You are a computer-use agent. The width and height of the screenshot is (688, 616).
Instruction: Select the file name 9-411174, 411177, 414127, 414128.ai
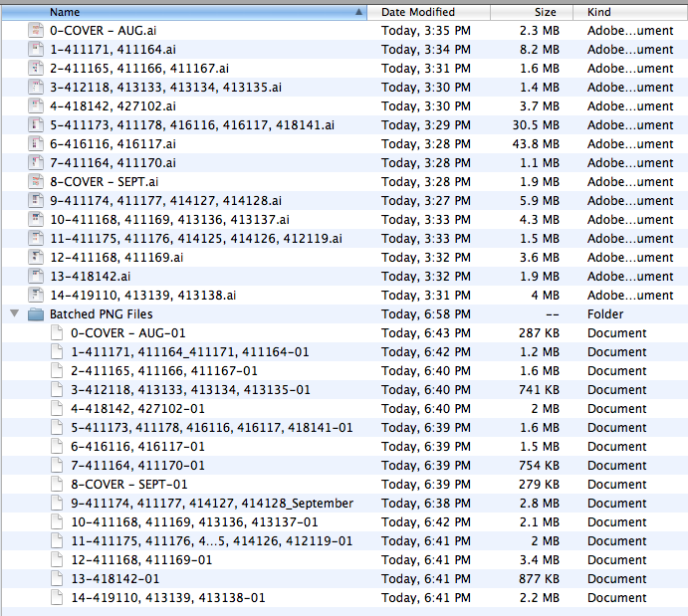click(x=165, y=200)
